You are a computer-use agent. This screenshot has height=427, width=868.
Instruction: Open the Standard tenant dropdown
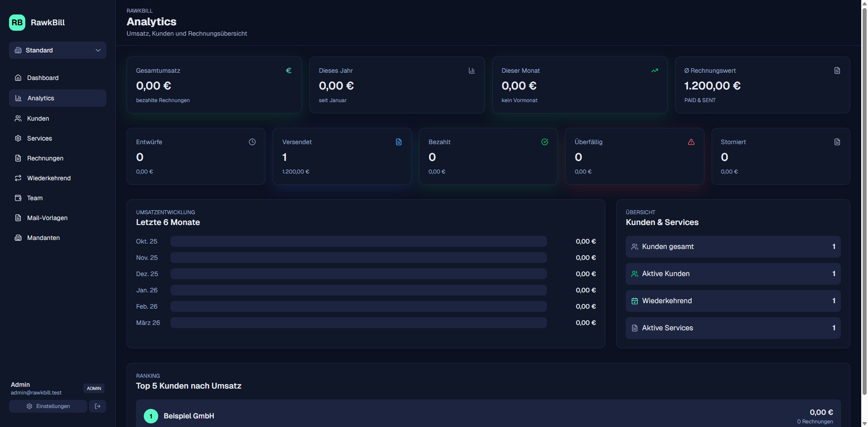[x=57, y=50]
